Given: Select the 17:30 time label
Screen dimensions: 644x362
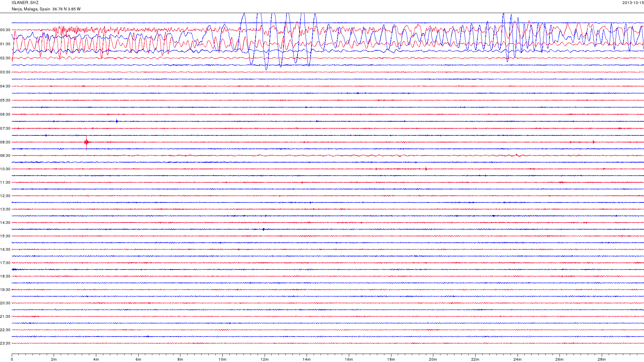Looking at the screenshot, I should coord(5,263).
